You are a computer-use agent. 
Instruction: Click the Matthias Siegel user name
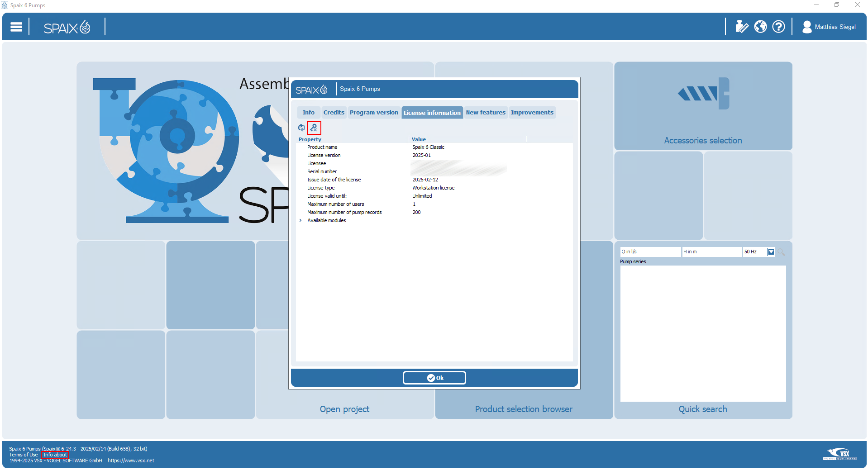point(835,27)
